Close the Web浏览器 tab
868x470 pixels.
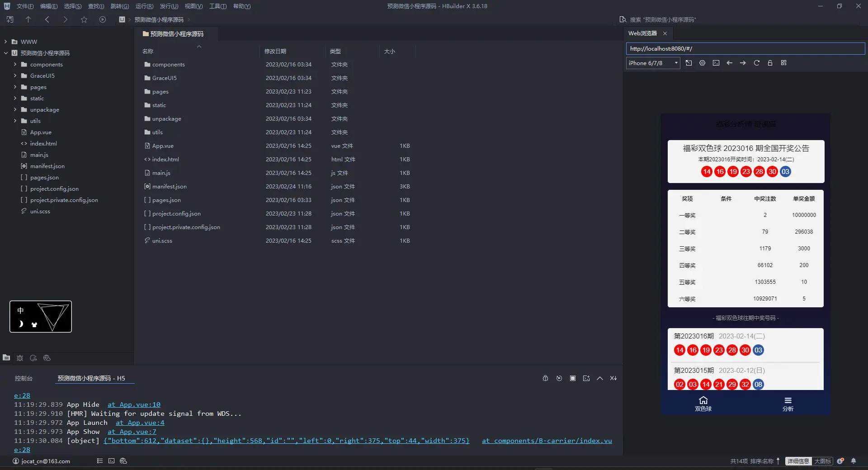tap(665, 33)
